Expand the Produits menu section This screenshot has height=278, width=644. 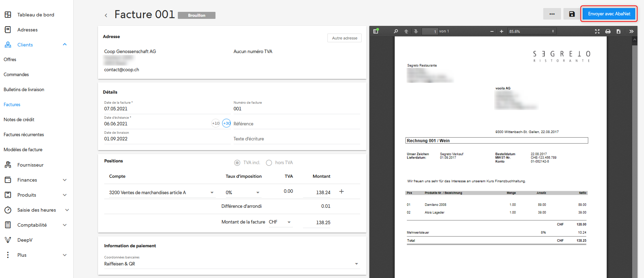65,195
